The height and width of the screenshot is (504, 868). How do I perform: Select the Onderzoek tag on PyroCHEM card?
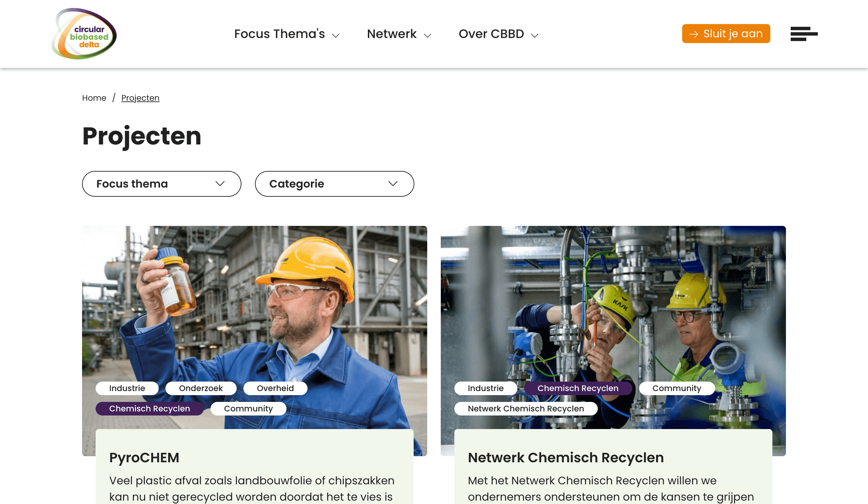(201, 388)
